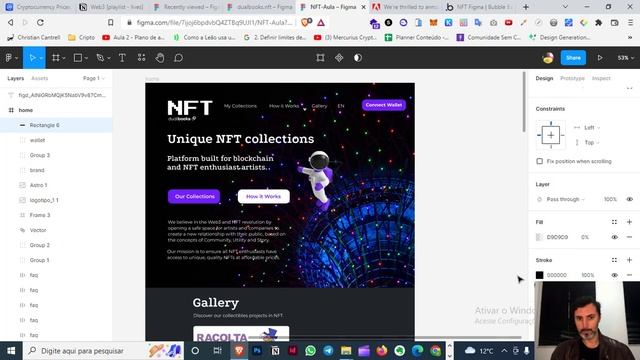The width and height of the screenshot is (640, 360).
Task: Switch to the Design tab
Action: (x=544, y=78)
